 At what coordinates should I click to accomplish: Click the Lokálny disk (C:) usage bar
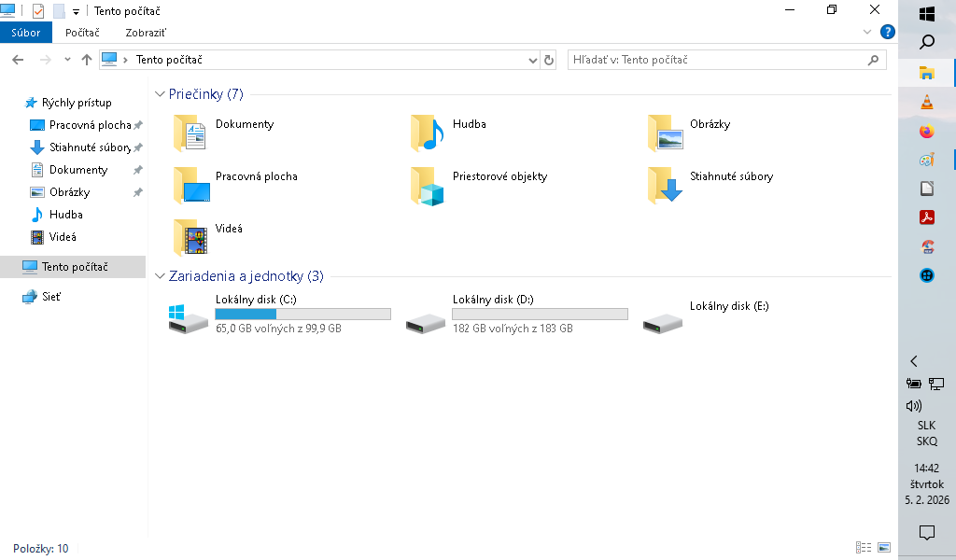tap(302, 315)
